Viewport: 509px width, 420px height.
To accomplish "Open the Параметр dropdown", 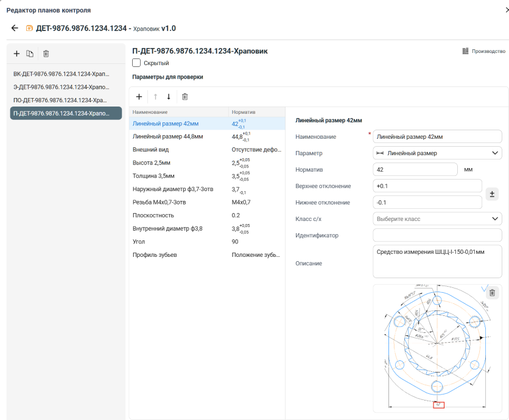I will pyautogui.click(x=437, y=153).
